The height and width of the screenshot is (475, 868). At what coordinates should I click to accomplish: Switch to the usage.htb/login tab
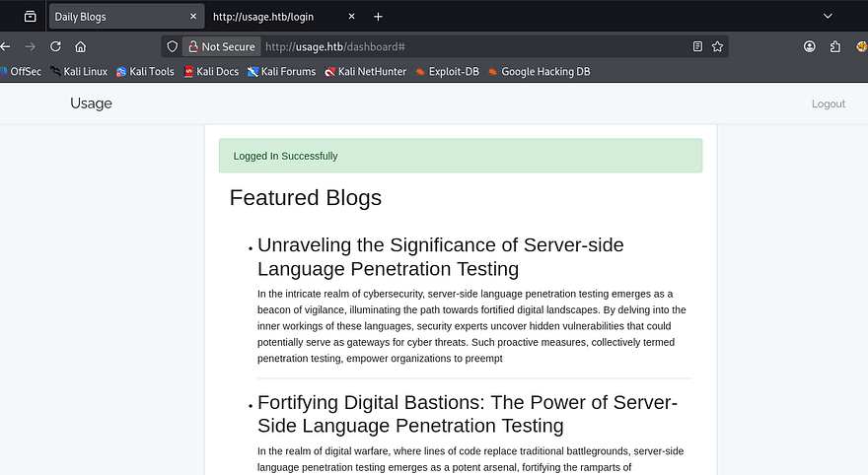(266, 17)
